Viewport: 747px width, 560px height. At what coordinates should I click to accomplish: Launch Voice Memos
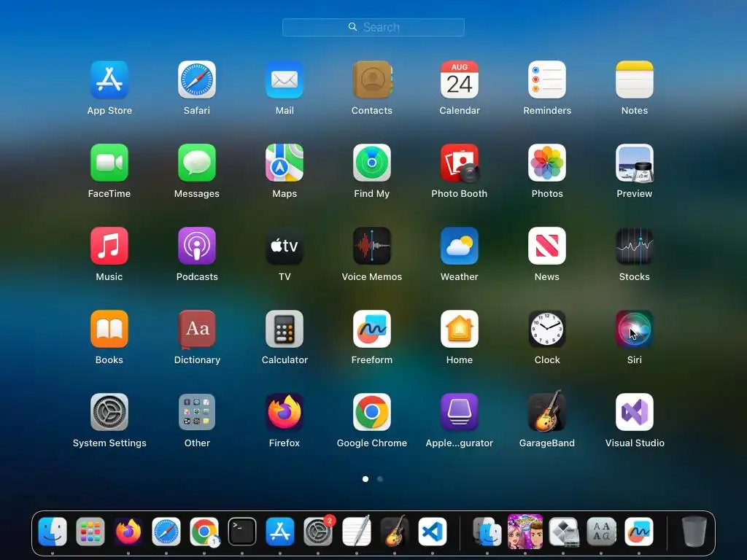coord(372,246)
